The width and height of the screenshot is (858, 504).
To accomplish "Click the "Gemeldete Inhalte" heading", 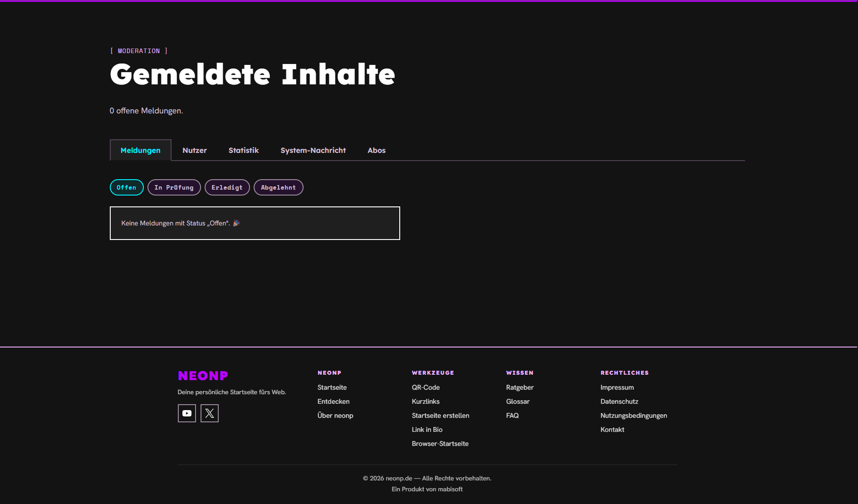I will click(253, 74).
